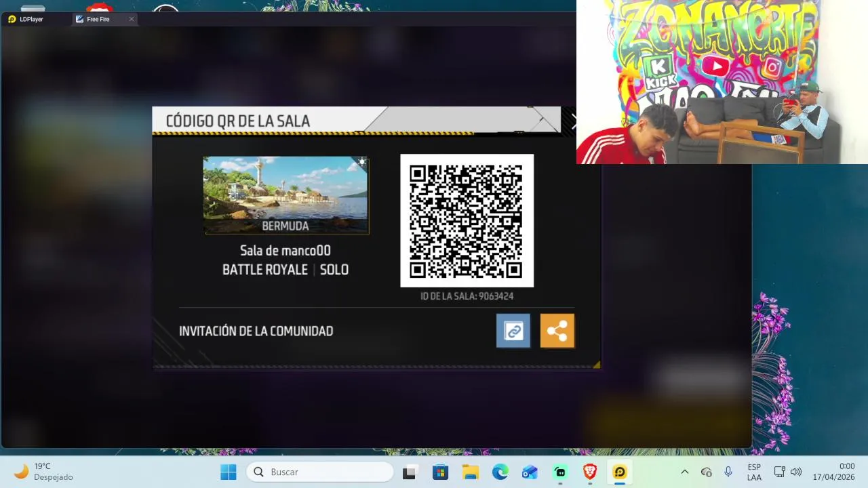The height and width of the screenshot is (488, 868).
Task: Open Brave browser from the taskbar
Action: pos(590,472)
